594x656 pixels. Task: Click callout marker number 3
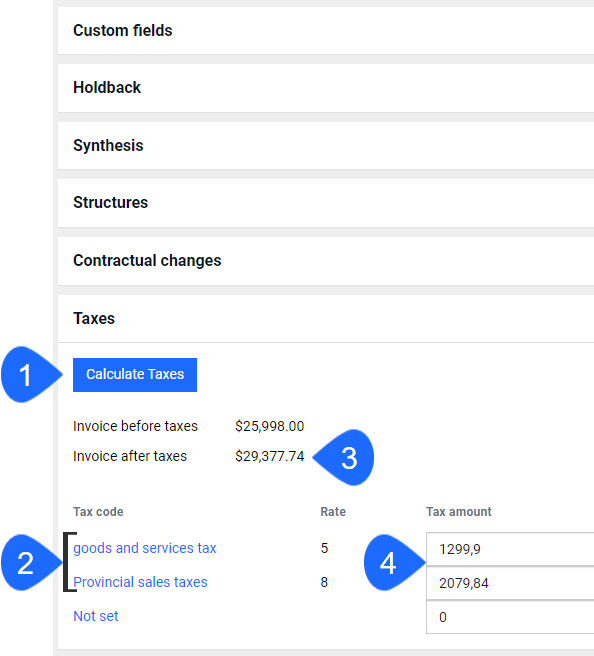click(343, 457)
